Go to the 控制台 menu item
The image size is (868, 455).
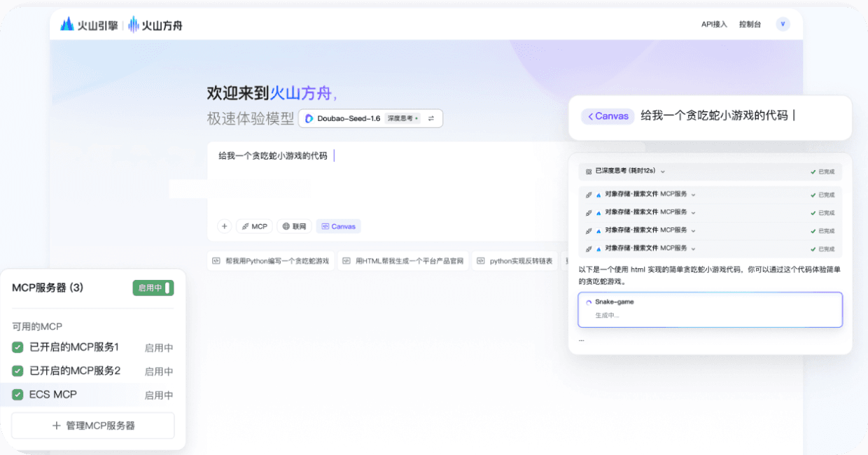point(750,23)
